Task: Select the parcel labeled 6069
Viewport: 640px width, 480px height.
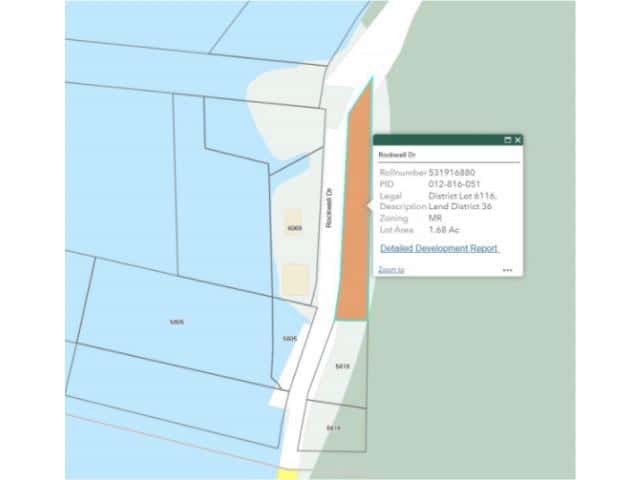Action: coord(293,229)
